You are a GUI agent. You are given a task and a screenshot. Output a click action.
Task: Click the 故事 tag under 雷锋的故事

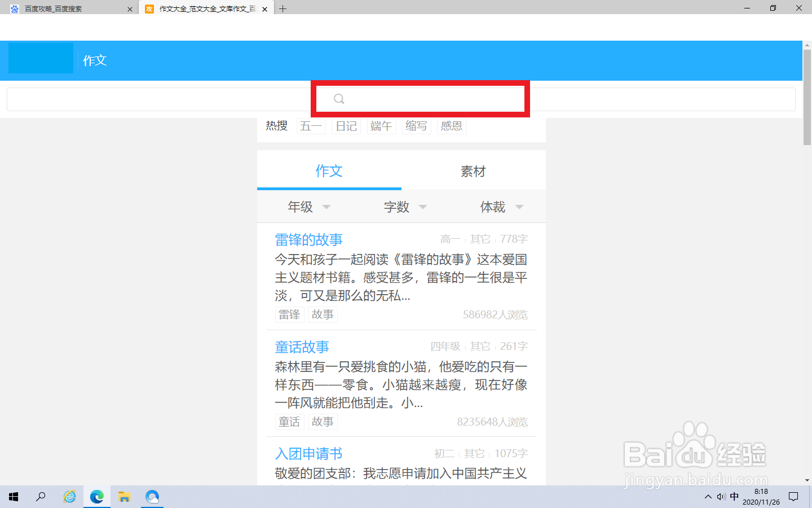pos(323,314)
